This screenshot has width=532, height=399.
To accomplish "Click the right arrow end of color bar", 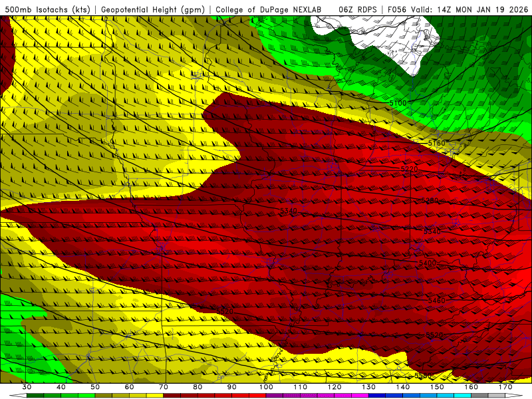I will point(514,396).
